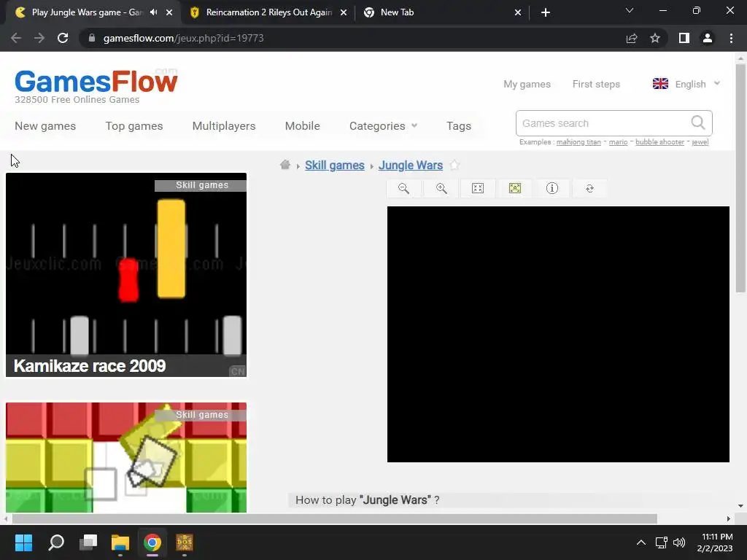The image size is (747, 560).
Task: Mute the Jungle Wars tab audio icon
Action: pos(153,12)
